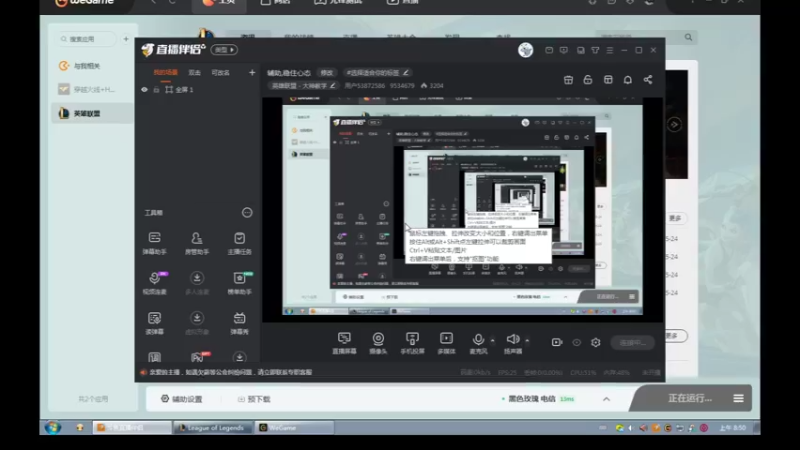800x450 pixels.
Task: Click 预下载 in WeGame bottom bar
Action: click(254, 399)
